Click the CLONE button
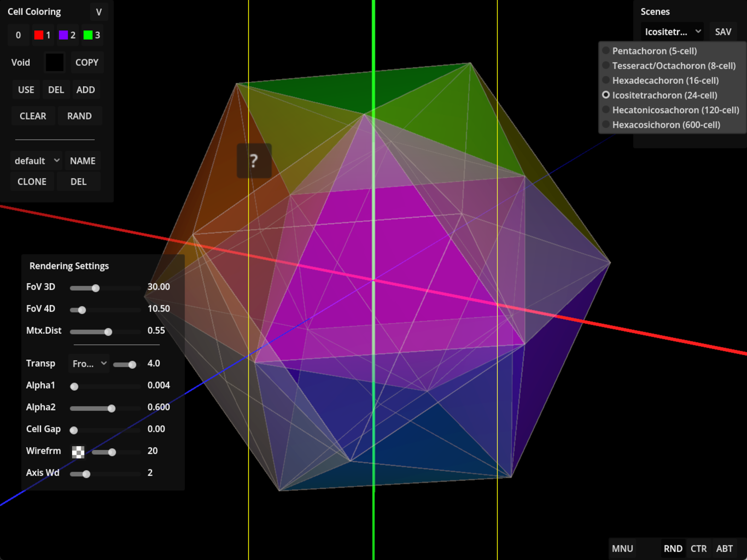The width and height of the screenshot is (747, 560). pos(32,182)
